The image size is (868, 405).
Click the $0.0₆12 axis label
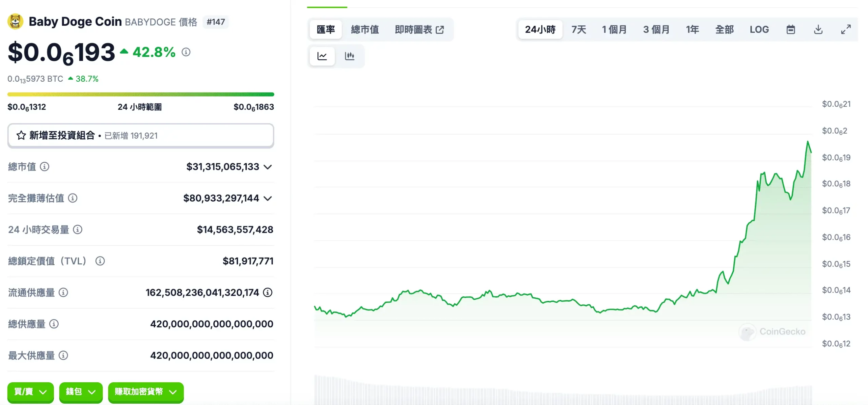836,344
